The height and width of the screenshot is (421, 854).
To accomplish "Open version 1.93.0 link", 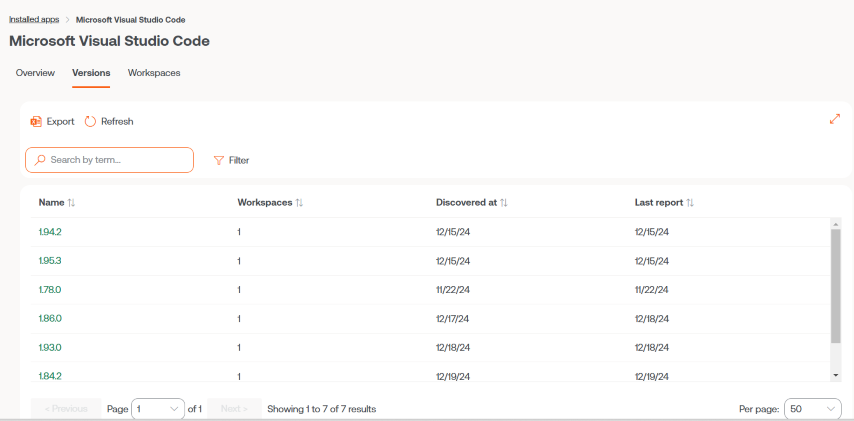I will tap(50, 347).
